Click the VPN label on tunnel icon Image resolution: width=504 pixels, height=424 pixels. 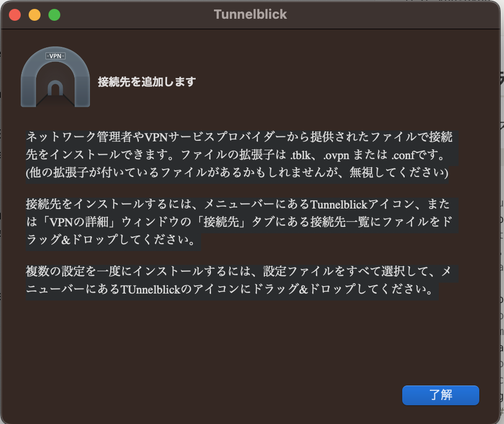tap(55, 56)
